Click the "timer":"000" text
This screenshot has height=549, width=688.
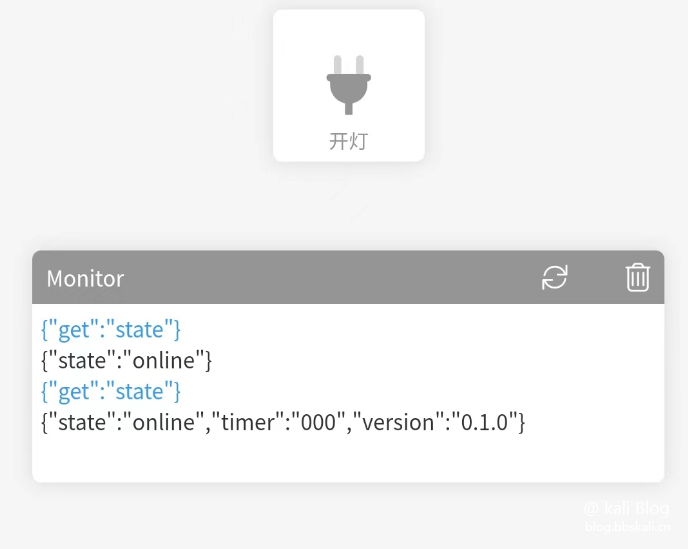coord(279,422)
